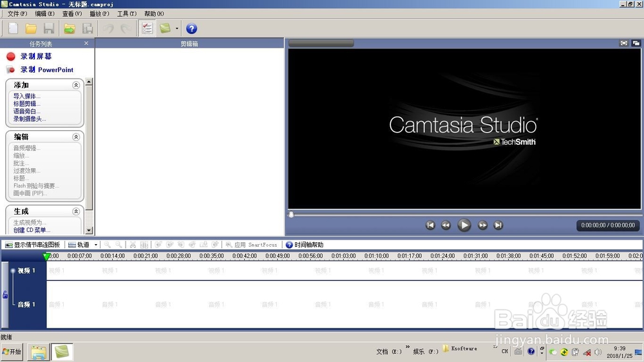Click 画中画 (PIP)... in the edit section

tap(30, 193)
